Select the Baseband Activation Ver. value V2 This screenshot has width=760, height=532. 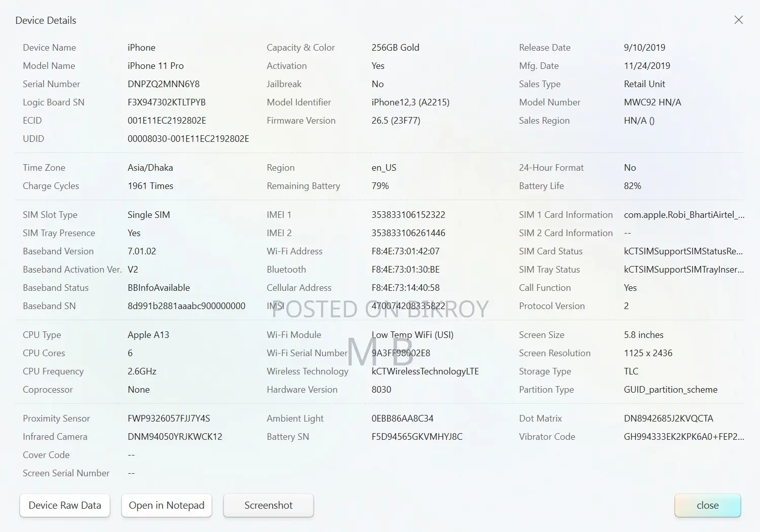coord(133,270)
